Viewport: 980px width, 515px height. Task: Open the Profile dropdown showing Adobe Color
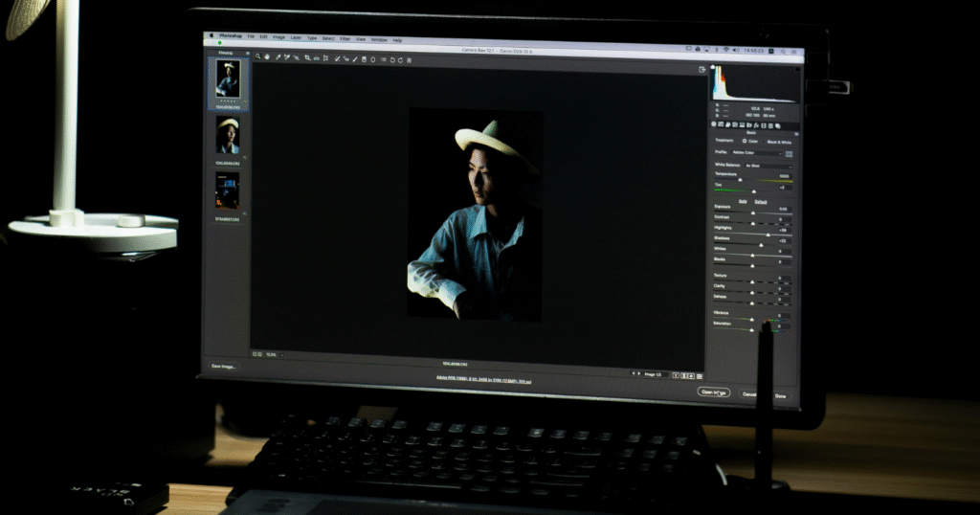[758, 153]
